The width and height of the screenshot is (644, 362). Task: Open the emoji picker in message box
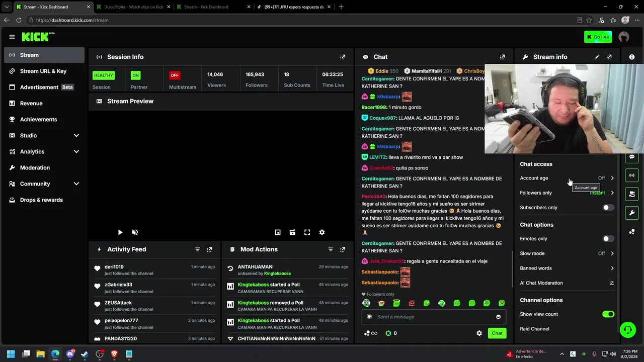[x=499, y=317]
